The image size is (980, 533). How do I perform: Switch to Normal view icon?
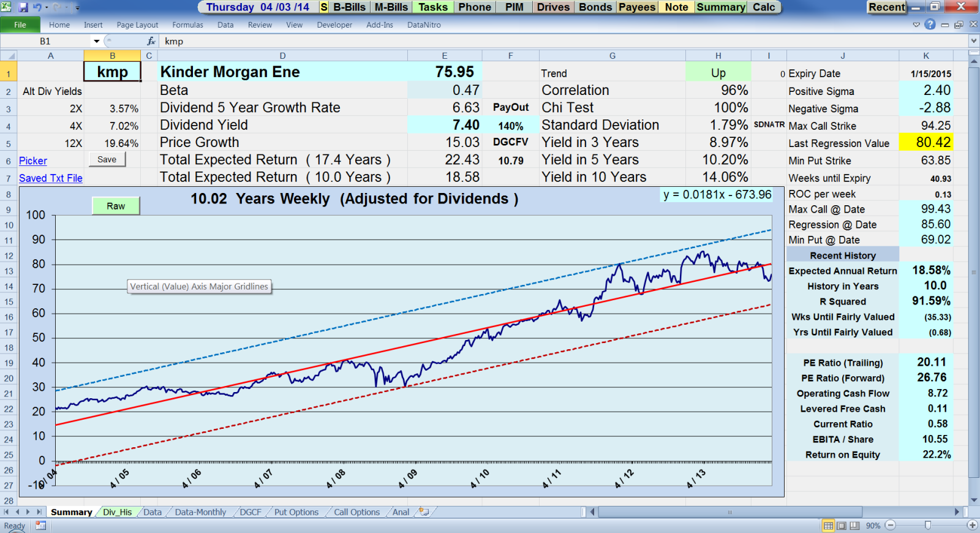point(828,526)
